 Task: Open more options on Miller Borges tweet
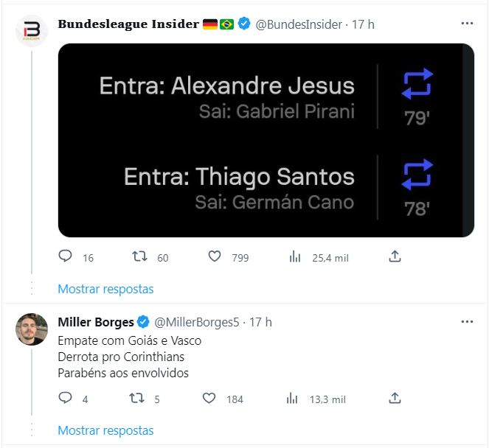467,322
